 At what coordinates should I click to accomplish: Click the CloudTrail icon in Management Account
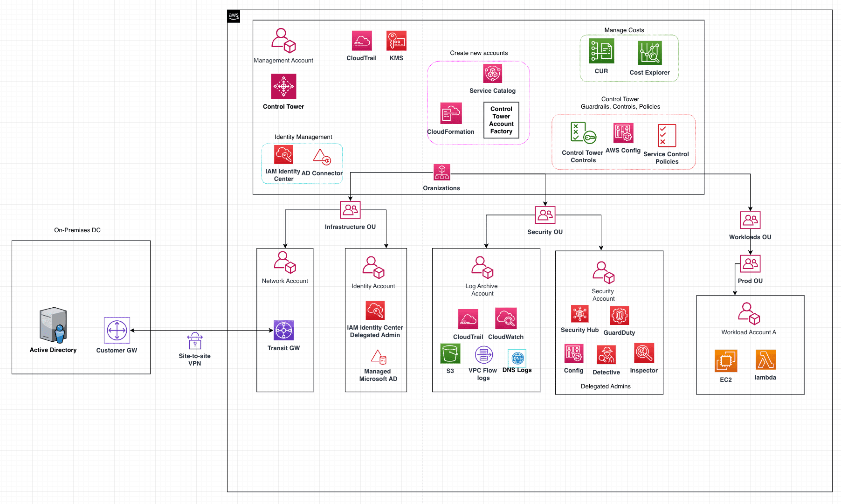coord(362,41)
